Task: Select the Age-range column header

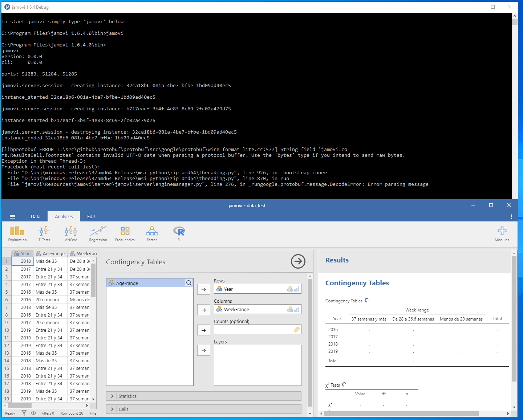Action: pyautogui.click(x=50, y=253)
